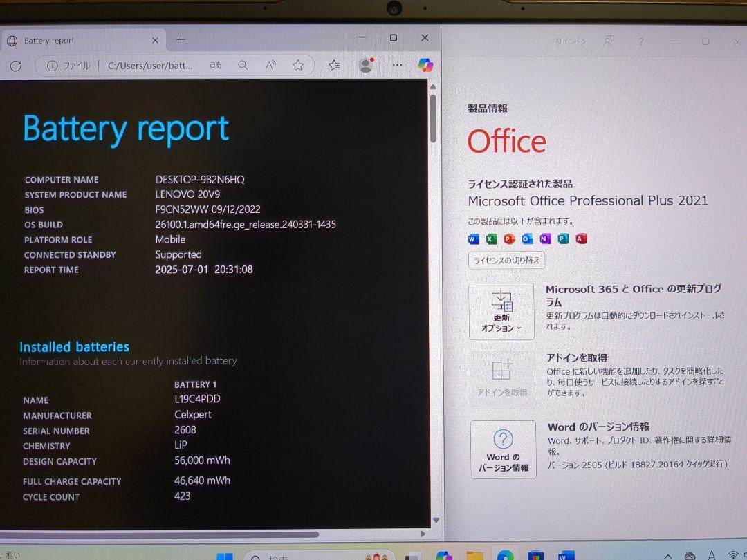The width and height of the screenshot is (747, 560).
Task: Click the Access icon under included products
Action: tap(581, 239)
